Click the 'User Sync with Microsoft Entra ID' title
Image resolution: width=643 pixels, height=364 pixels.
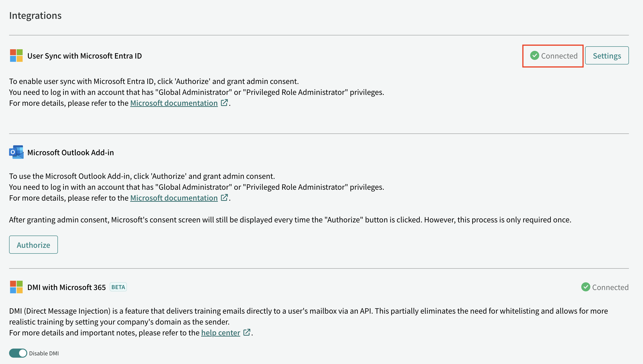pyautogui.click(x=84, y=56)
